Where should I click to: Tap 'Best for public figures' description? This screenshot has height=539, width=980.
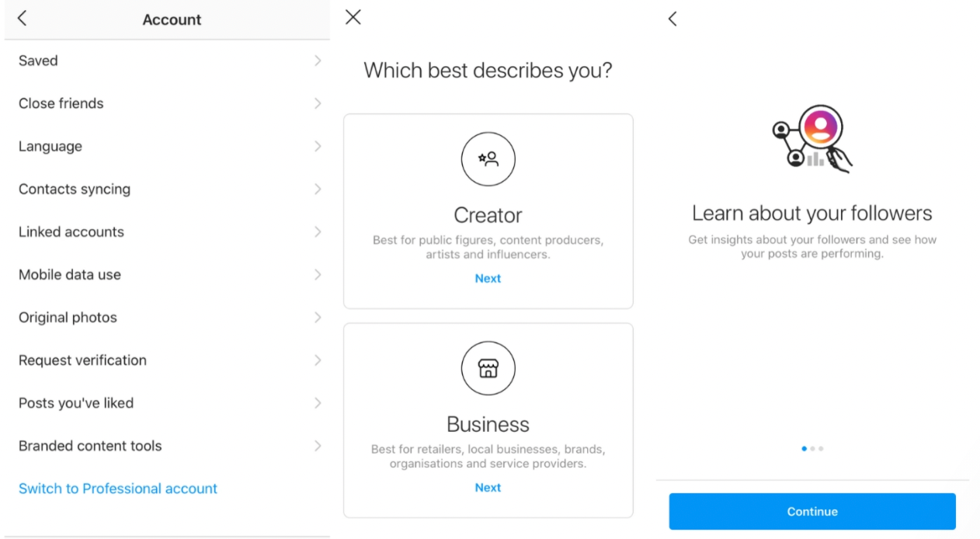(x=488, y=247)
